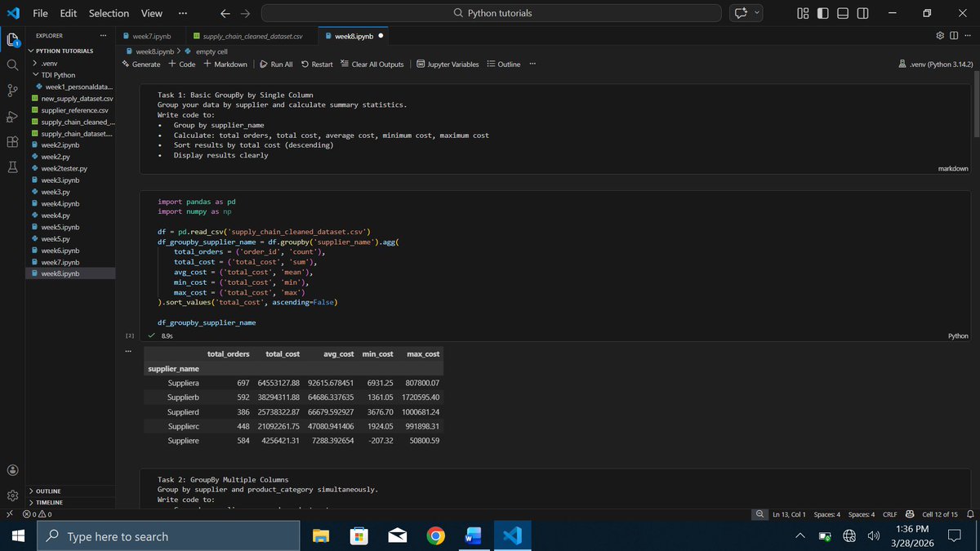Open notebook Outline

(503, 64)
